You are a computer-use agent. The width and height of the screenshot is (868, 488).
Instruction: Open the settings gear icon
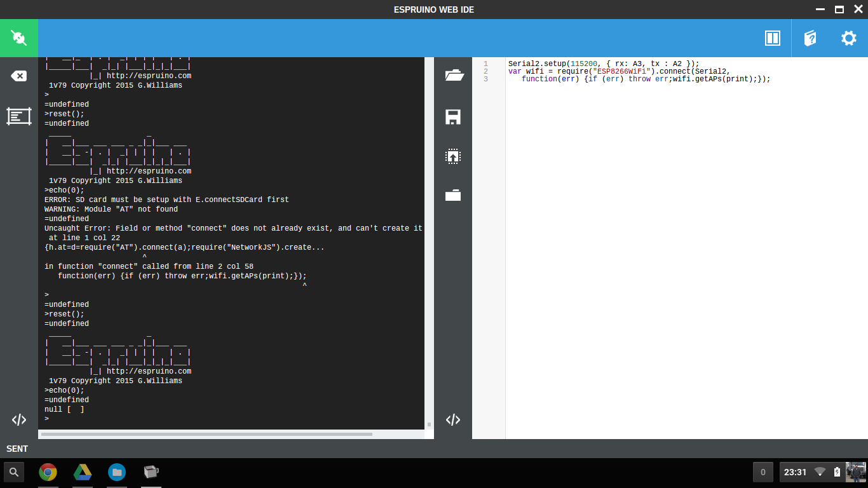[x=849, y=38]
